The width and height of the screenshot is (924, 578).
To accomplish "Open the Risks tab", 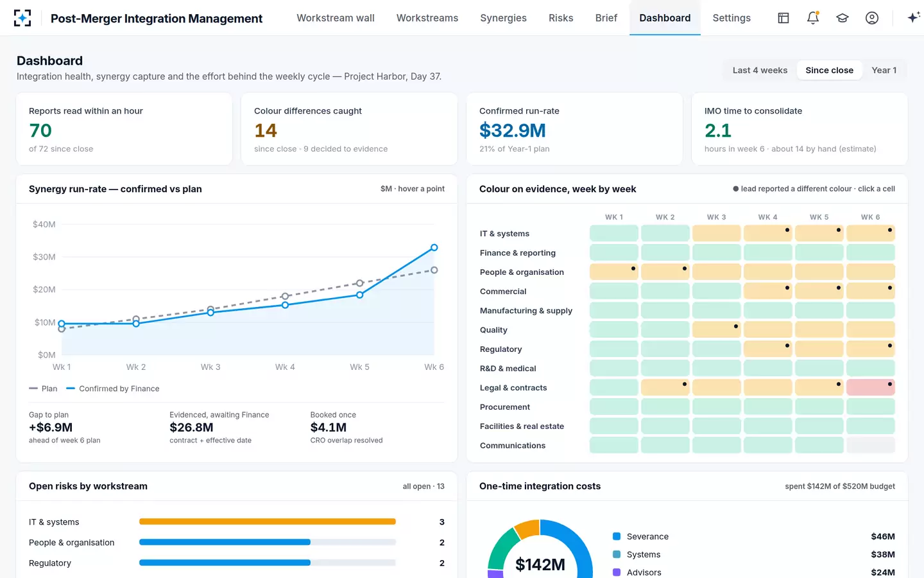I will (x=561, y=18).
